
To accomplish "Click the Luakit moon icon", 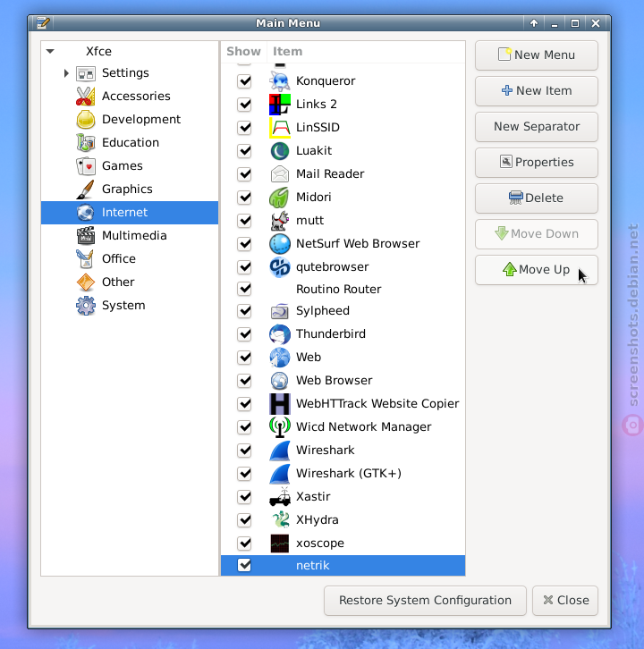I will click(280, 151).
